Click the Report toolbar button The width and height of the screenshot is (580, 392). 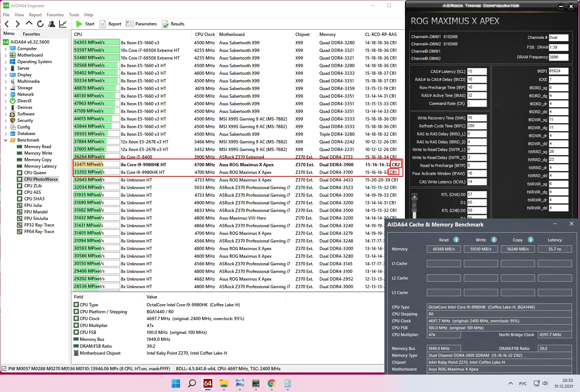pos(110,24)
